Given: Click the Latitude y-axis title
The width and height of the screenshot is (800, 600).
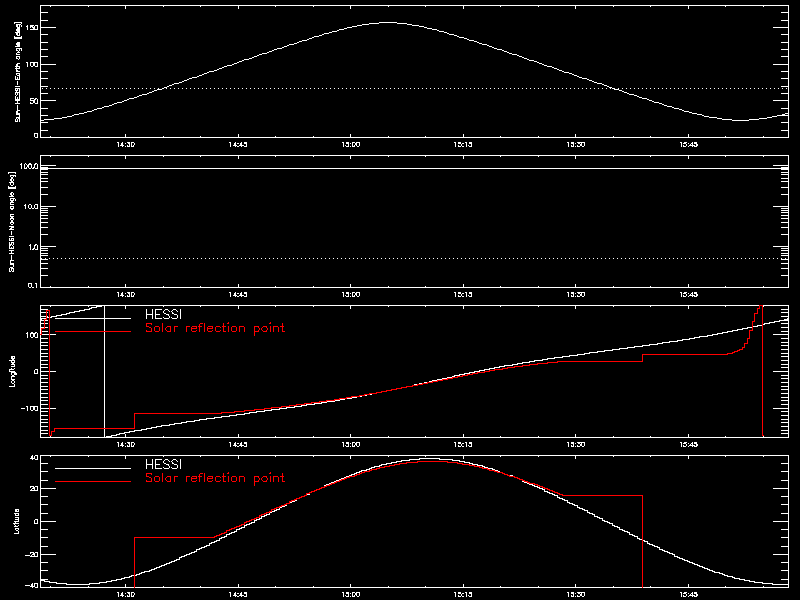Looking at the screenshot, I should click(x=16, y=521).
